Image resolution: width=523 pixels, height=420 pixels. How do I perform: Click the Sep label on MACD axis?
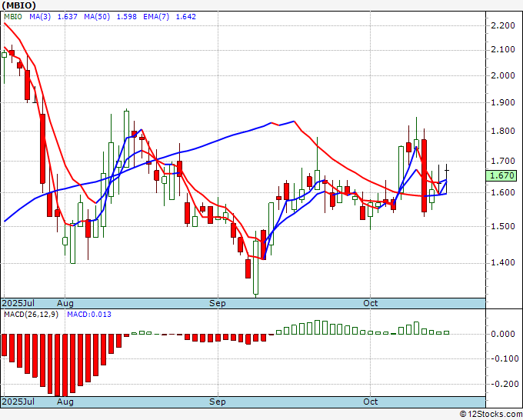pyautogui.click(x=218, y=402)
